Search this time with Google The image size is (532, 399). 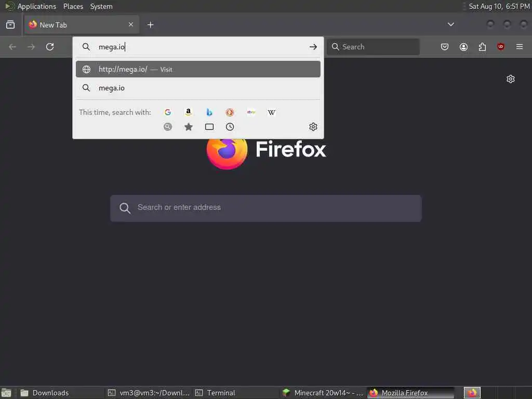168,112
